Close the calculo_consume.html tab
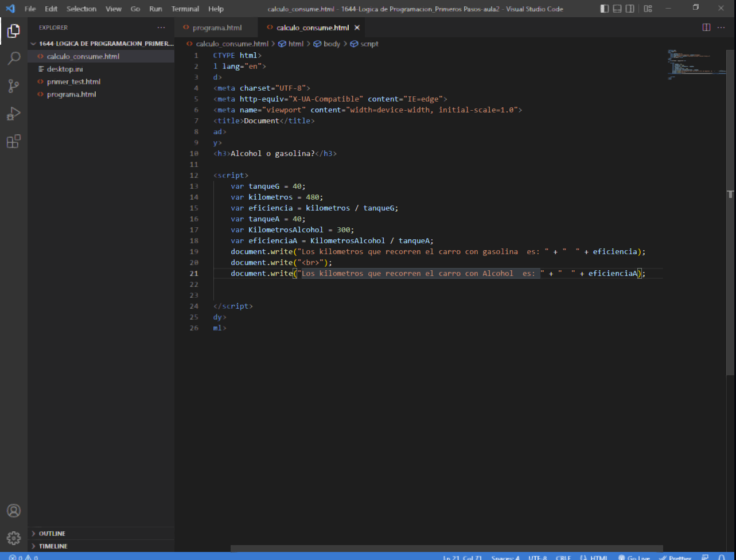 (x=357, y=28)
